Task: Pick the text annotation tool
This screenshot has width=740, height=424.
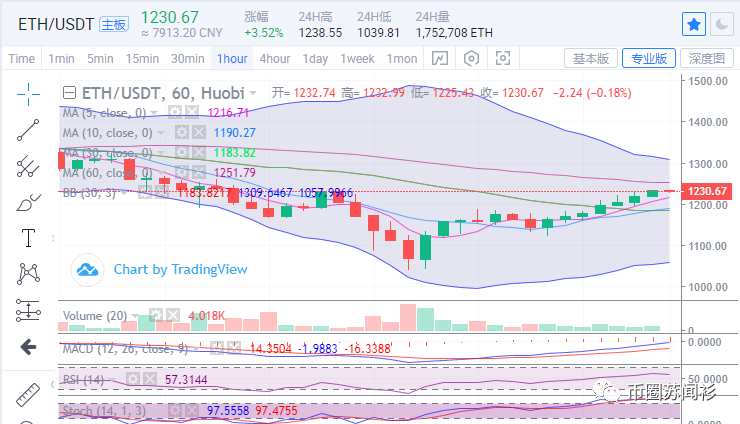Action: click(28, 238)
